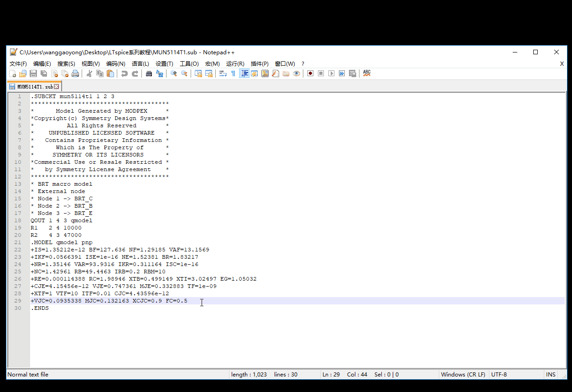Open the Document Map icon

[x=265, y=73]
